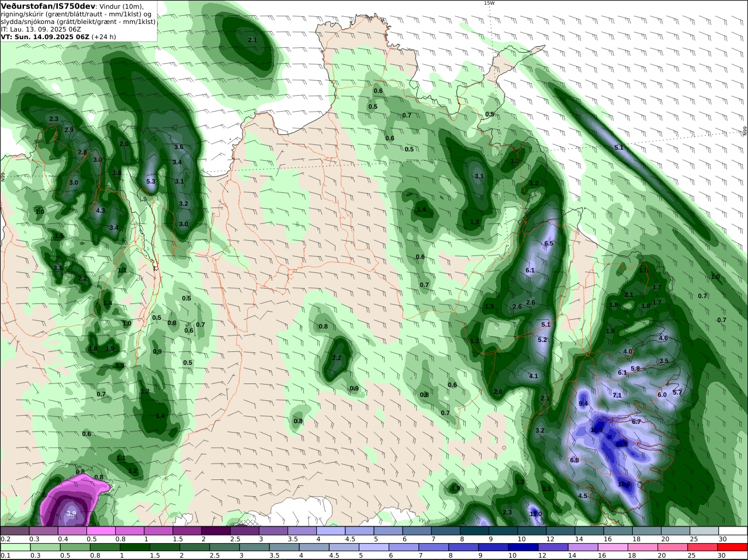
Task: Click the 5.7 precipitation value on the map
Action: (677, 392)
